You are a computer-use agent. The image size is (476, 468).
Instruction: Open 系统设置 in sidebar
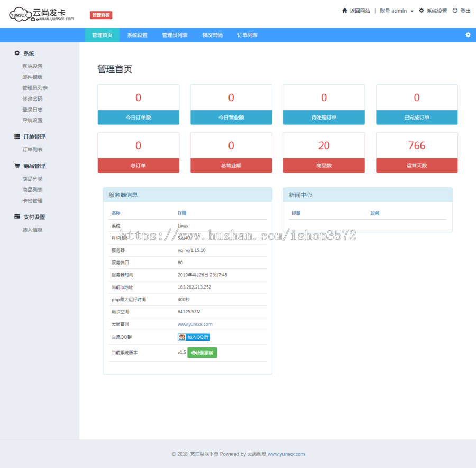click(32, 66)
